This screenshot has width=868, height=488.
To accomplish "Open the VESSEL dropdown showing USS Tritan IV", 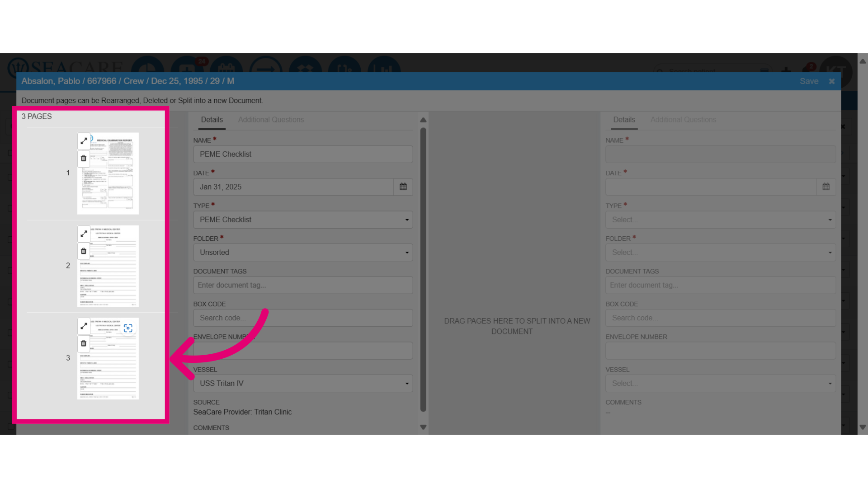I will pos(303,383).
